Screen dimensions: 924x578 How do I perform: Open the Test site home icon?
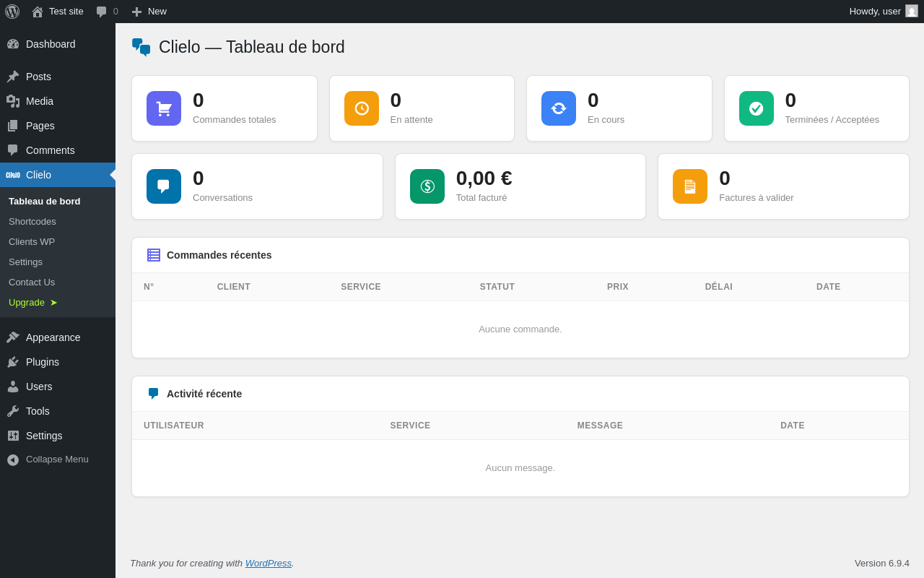click(38, 12)
